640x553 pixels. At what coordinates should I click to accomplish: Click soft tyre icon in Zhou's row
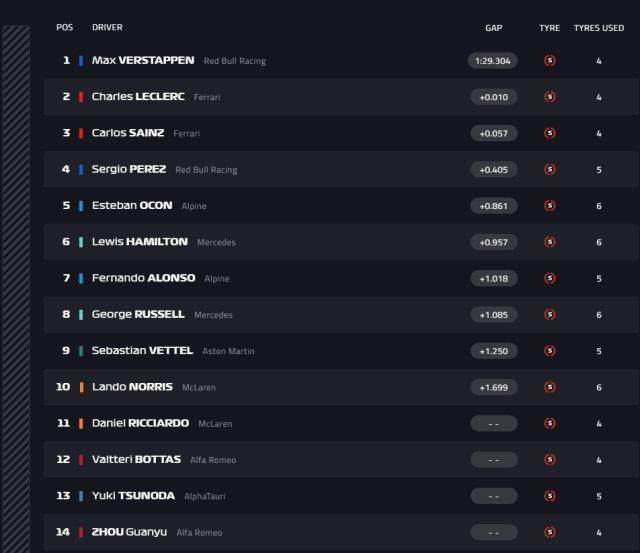[549, 532]
